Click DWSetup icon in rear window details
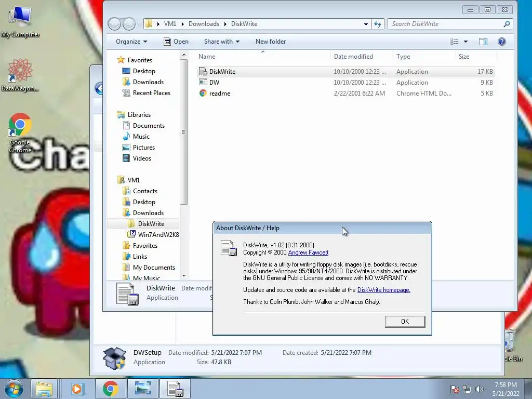 click(x=114, y=358)
